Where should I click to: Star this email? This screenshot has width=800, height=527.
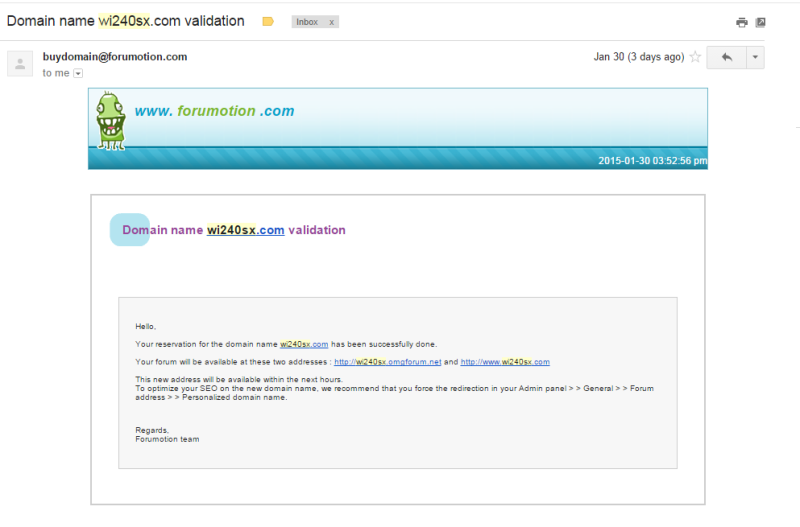click(x=695, y=57)
